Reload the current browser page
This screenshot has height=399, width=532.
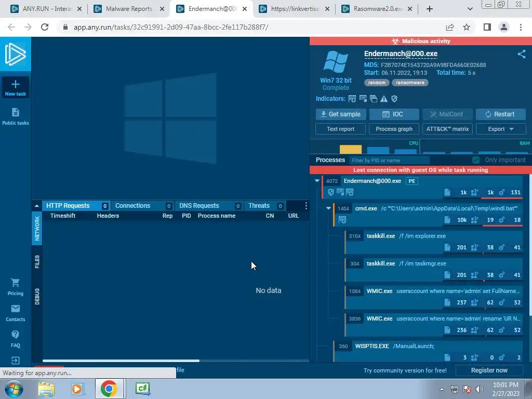(x=45, y=27)
